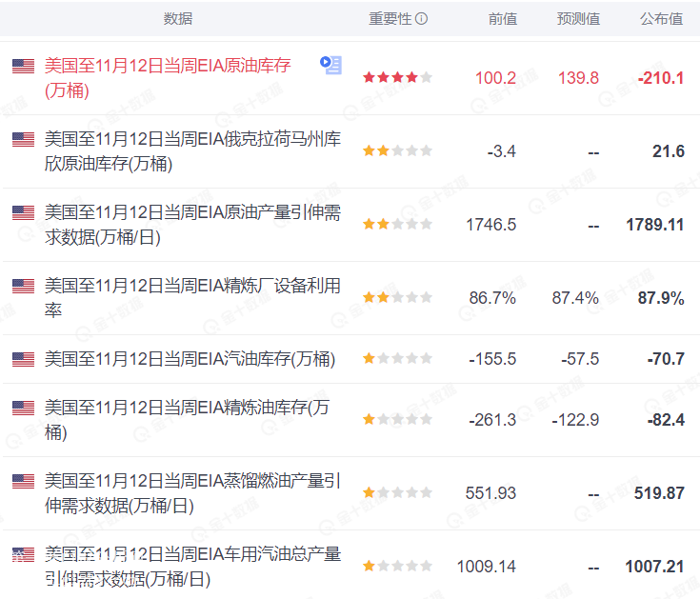Open the EIA原油产量引伸需求数据 entry

point(191,225)
